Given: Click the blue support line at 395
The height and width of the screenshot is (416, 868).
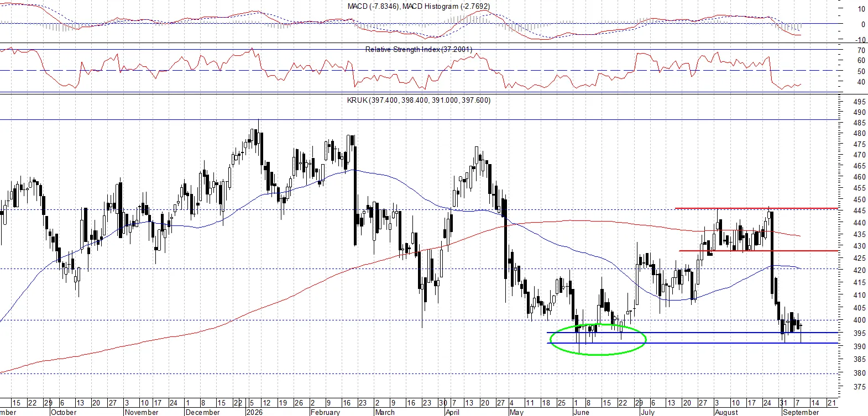Looking at the screenshot, I should (x=692, y=333).
